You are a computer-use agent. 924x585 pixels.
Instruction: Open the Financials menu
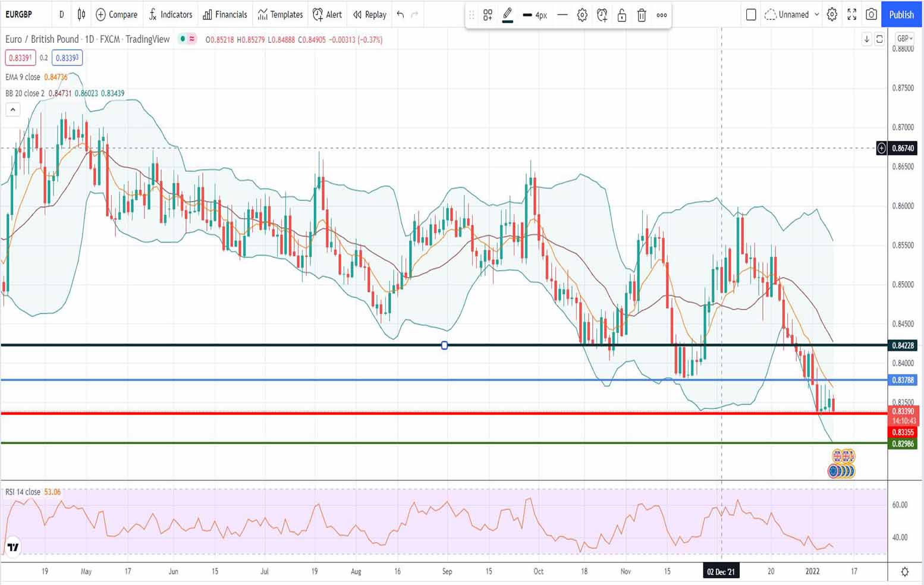point(225,14)
